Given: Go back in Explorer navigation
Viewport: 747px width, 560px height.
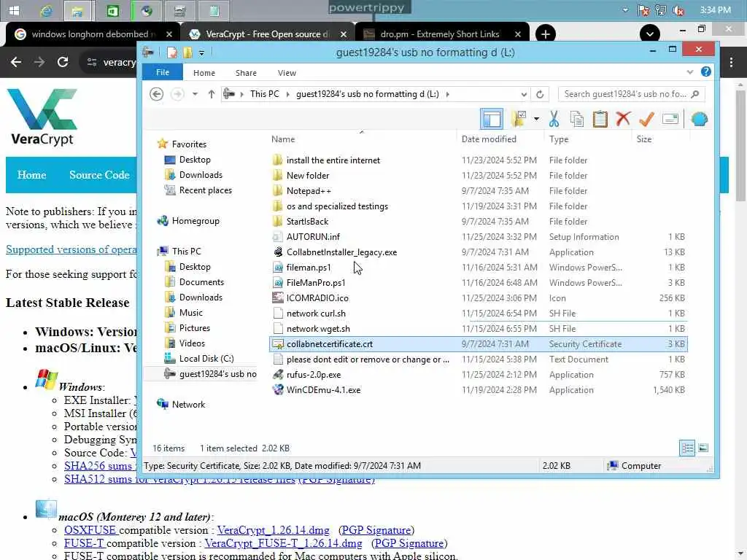Looking at the screenshot, I should pyautogui.click(x=156, y=94).
